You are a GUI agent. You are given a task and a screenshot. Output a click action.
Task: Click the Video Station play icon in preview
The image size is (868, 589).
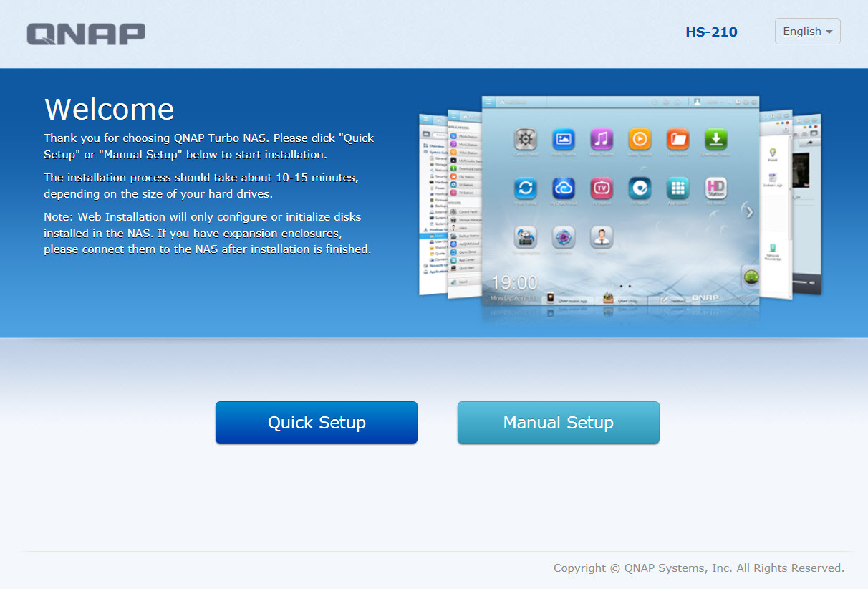pyautogui.click(x=640, y=139)
